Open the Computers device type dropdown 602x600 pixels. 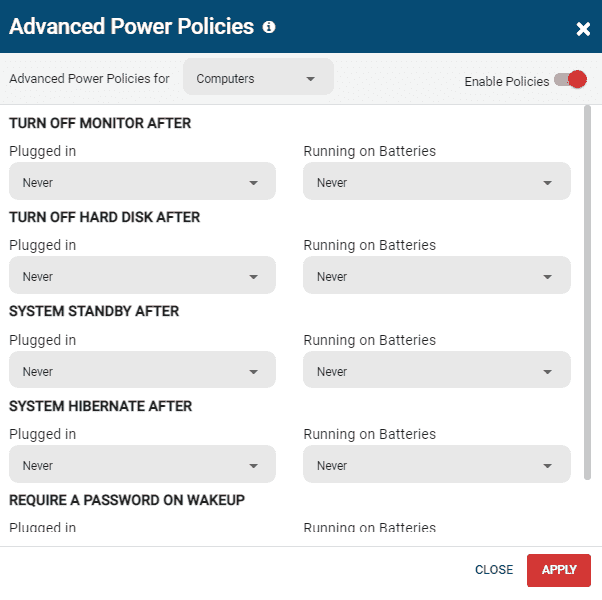pyautogui.click(x=257, y=78)
